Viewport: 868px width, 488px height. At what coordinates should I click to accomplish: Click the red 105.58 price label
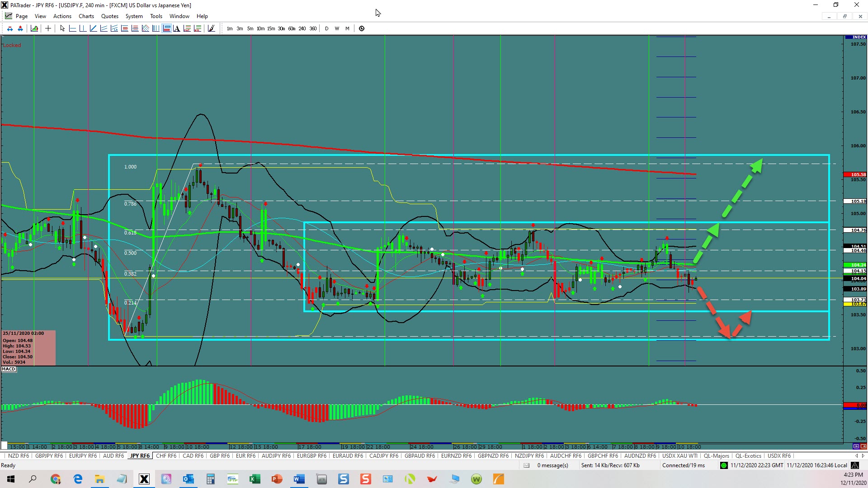[x=855, y=174]
